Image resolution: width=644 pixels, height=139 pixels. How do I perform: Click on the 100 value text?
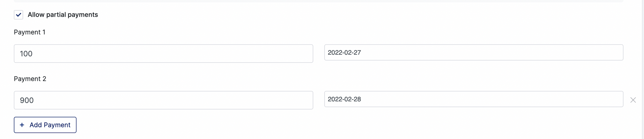[x=26, y=54]
